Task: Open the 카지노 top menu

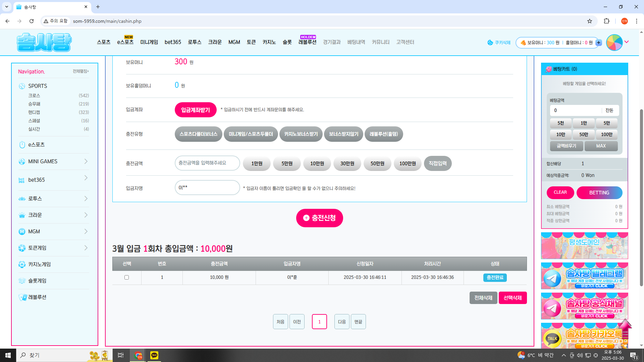Action: [269, 42]
